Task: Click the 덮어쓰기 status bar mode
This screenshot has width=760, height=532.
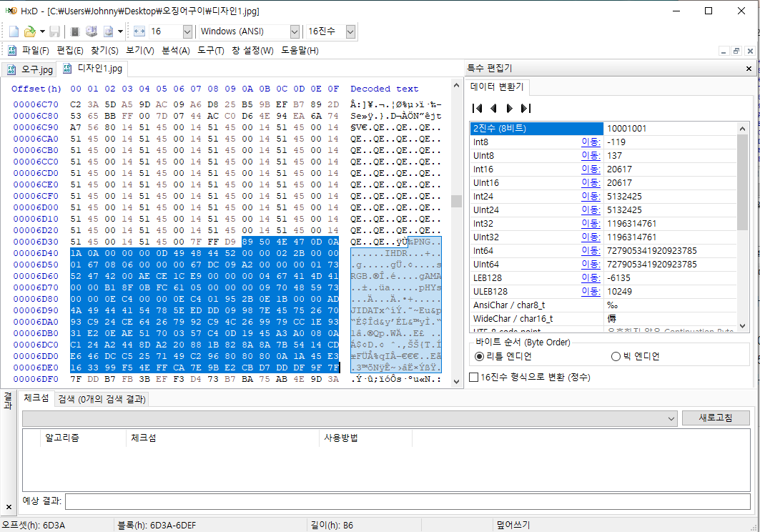Action: pyautogui.click(x=513, y=526)
